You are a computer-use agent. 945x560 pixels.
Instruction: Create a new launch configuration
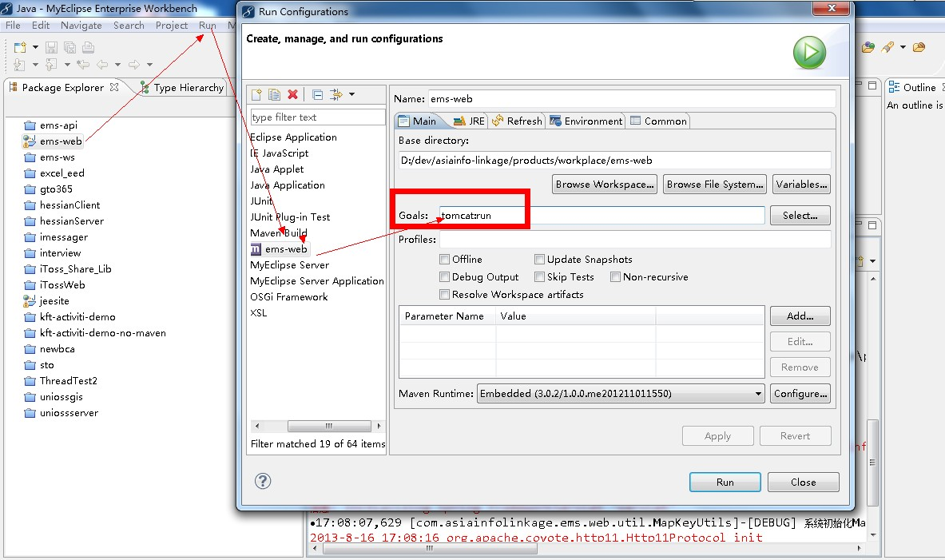256,94
